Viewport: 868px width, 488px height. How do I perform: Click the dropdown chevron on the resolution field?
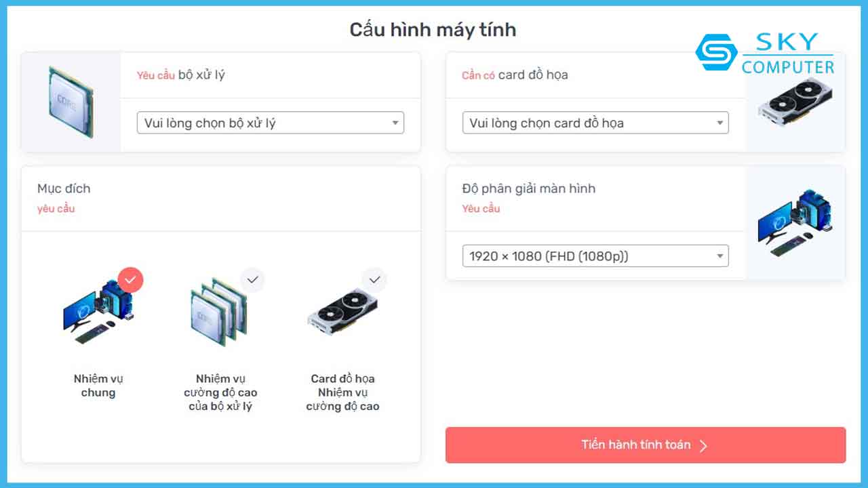coord(721,256)
